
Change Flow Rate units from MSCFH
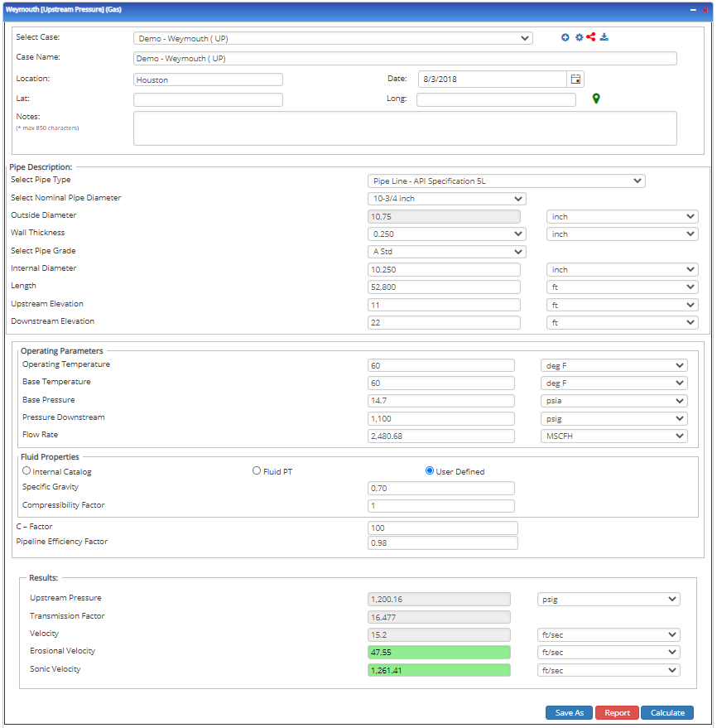[x=613, y=436]
